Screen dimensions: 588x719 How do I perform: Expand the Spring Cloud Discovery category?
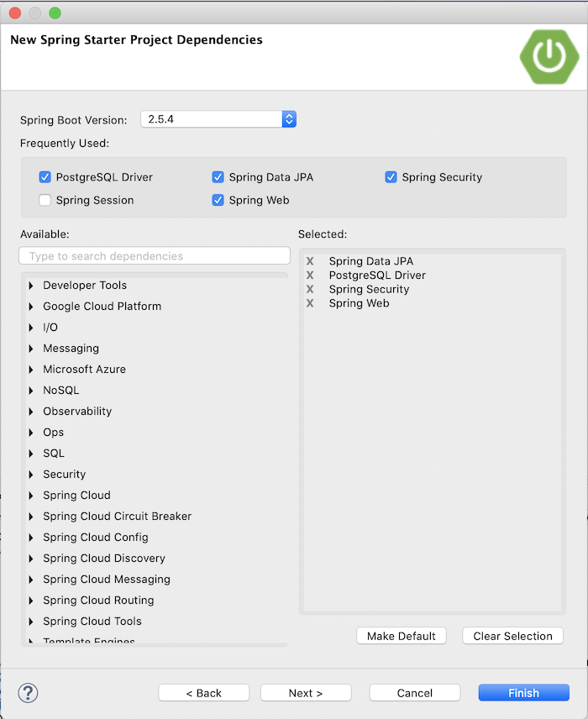(x=31, y=559)
